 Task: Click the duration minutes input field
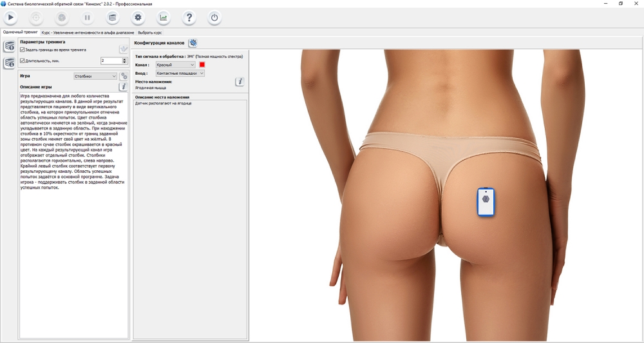click(111, 61)
